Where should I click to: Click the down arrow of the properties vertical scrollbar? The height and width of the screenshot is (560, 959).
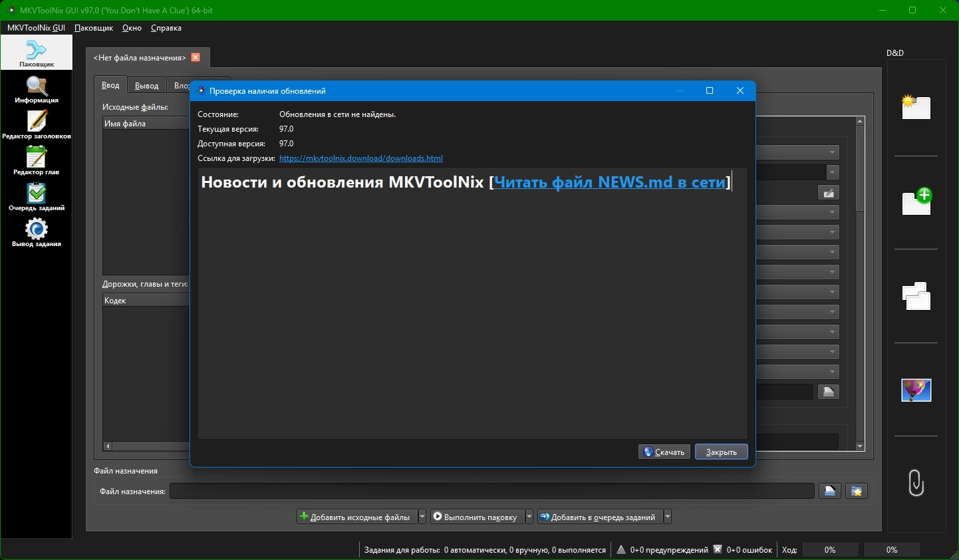point(860,446)
